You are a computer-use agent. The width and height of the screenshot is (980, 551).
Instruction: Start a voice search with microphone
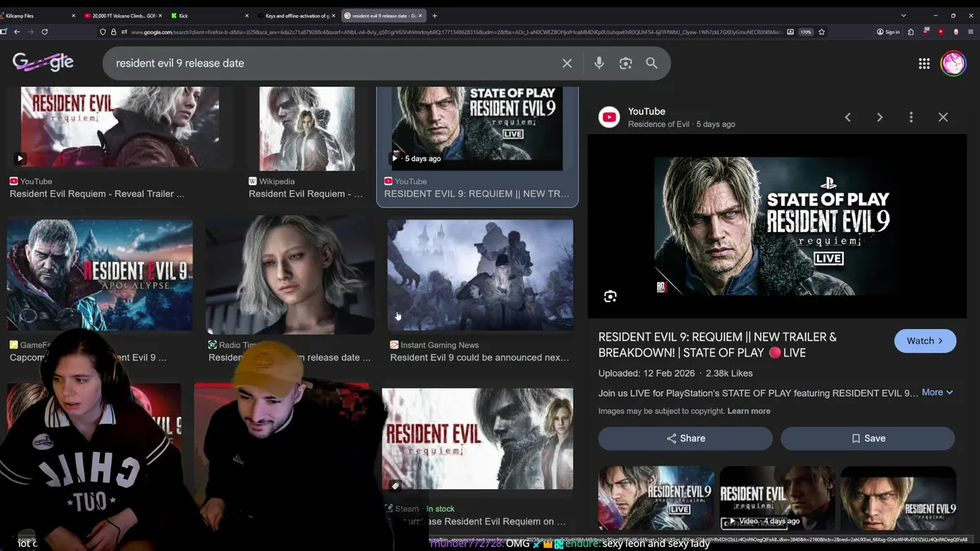(599, 64)
